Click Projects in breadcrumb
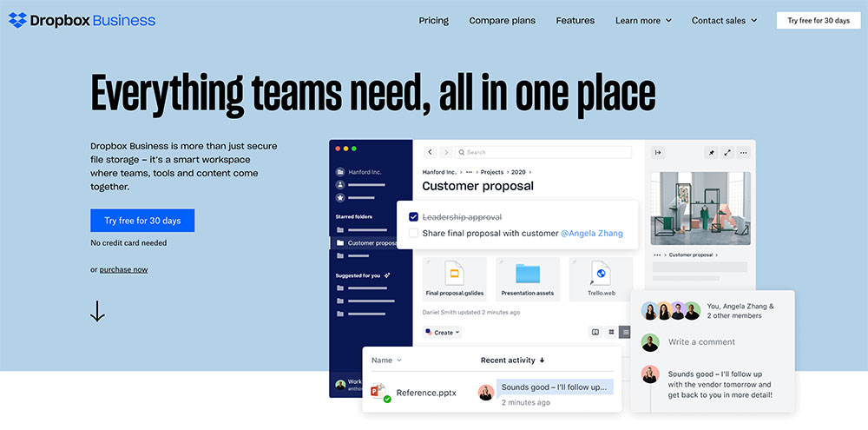The height and width of the screenshot is (430, 868). (493, 172)
